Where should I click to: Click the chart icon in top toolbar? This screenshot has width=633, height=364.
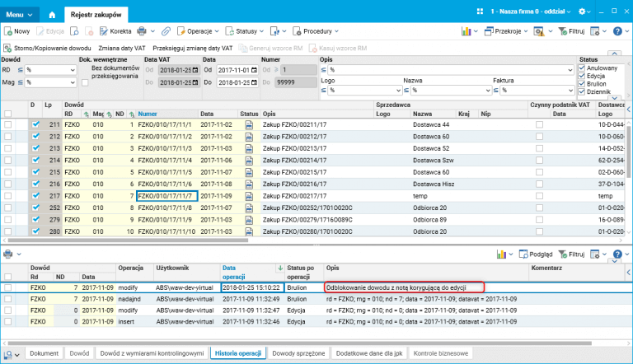pos(466,30)
